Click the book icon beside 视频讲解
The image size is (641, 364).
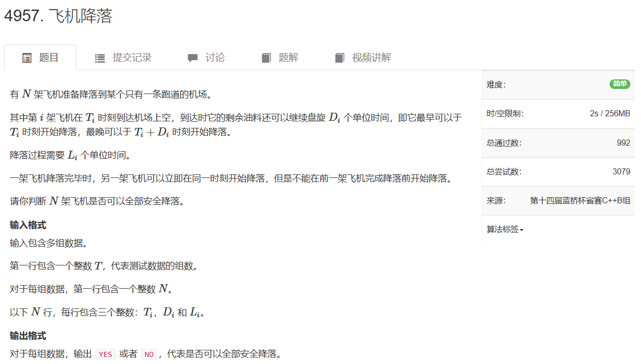pos(339,57)
